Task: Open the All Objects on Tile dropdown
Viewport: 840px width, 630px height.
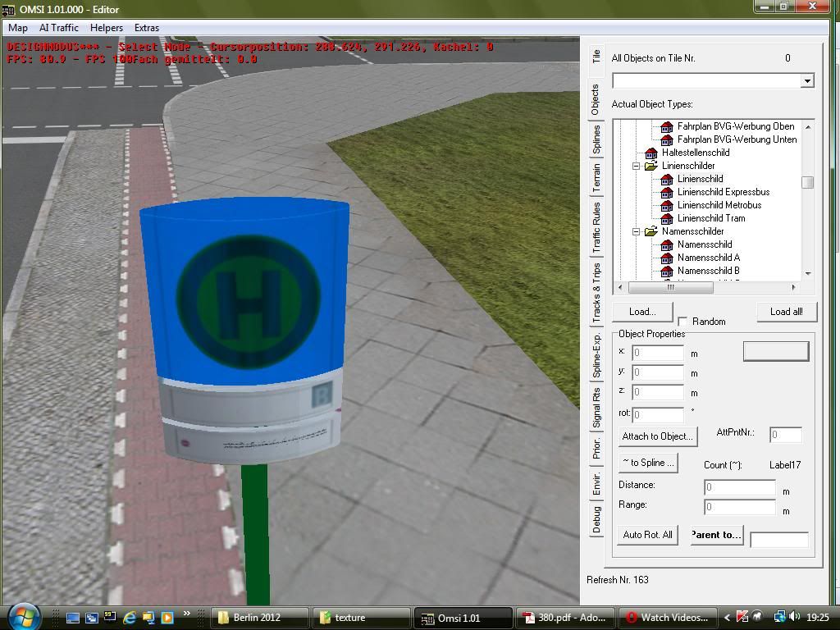Action: click(x=807, y=80)
